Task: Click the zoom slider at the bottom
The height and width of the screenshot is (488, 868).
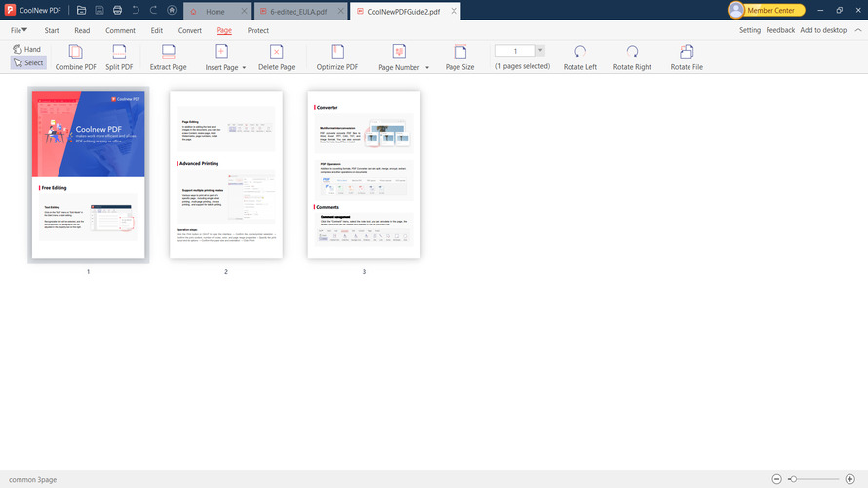Action: (x=815, y=479)
